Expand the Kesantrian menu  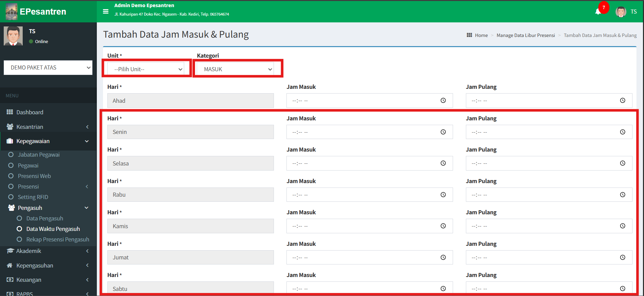pos(48,127)
